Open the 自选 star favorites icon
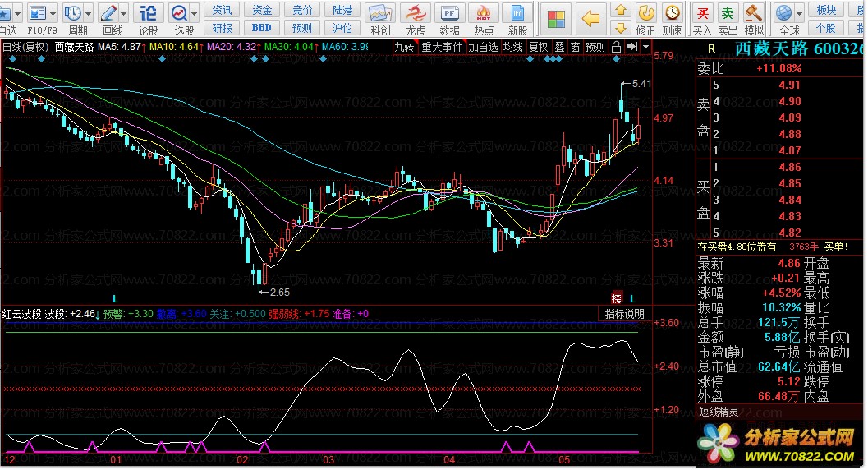Image resolution: width=868 pixels, height=470 pixels. pos(4,12)
